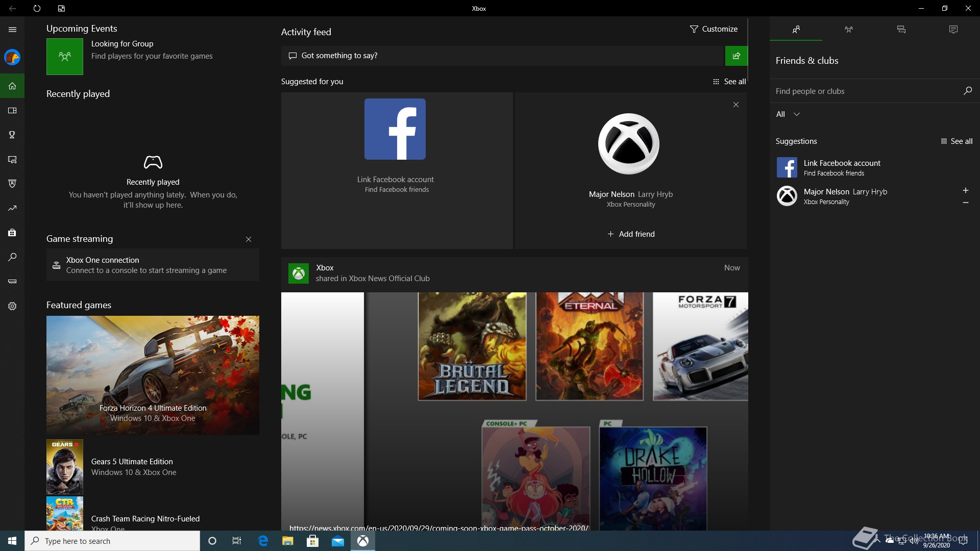This screenshot has height=551, width=980.
Task: Open Xbox club avatar in feed post
Action: (x=299, y=273)
